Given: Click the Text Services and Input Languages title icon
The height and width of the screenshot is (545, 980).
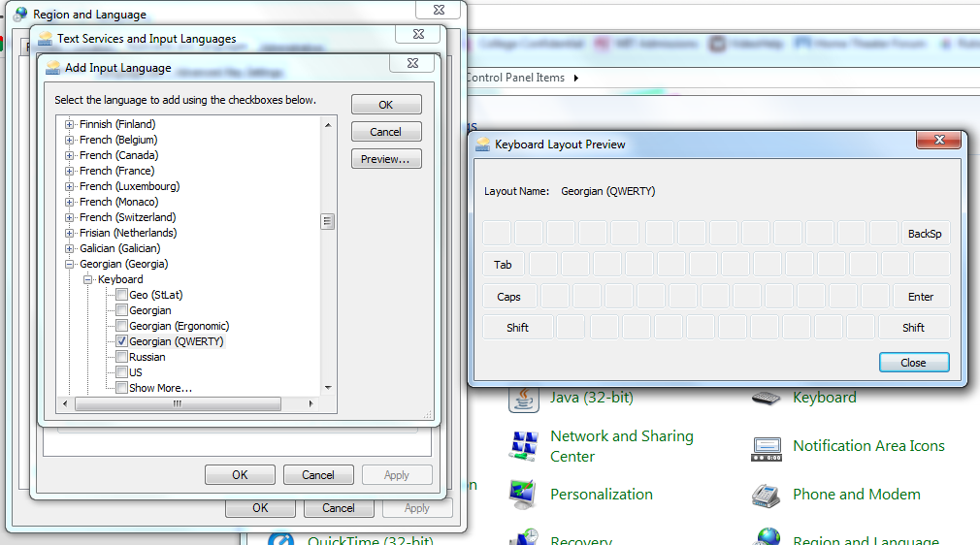Looking at the screenshot, I should coord(45,38).
